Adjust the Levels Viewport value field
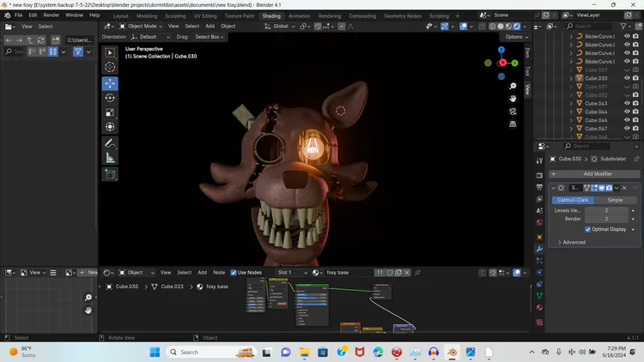 click(606, 210)
